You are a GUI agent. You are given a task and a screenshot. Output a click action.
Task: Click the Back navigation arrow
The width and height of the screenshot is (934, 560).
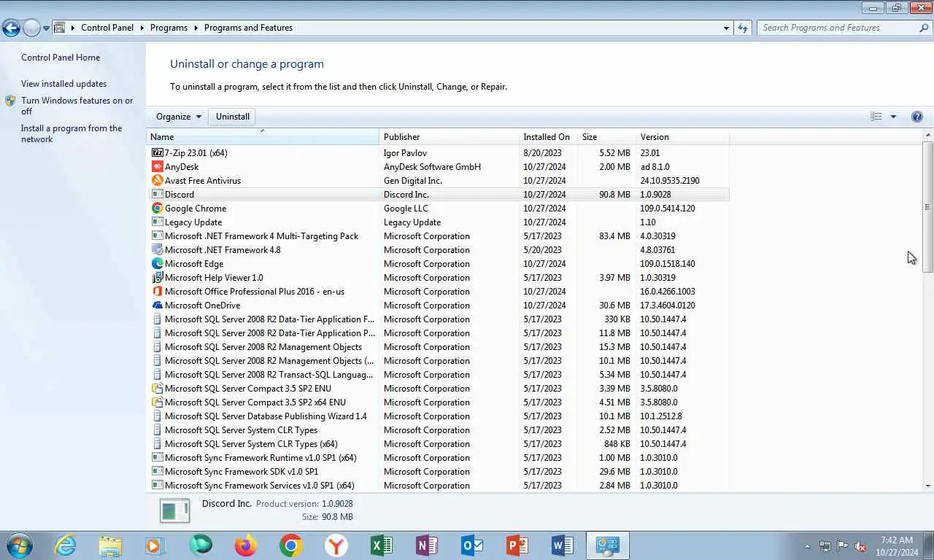tap(11, 28)
